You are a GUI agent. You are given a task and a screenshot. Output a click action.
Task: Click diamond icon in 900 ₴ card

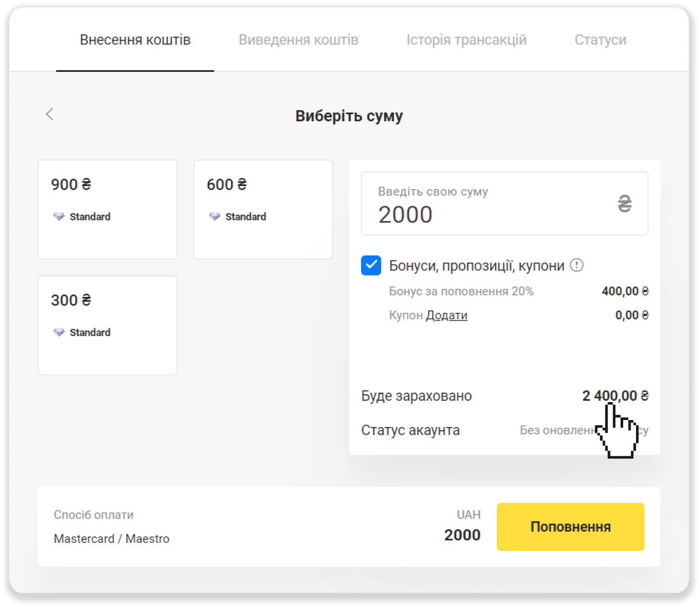[x=59, y=217]
